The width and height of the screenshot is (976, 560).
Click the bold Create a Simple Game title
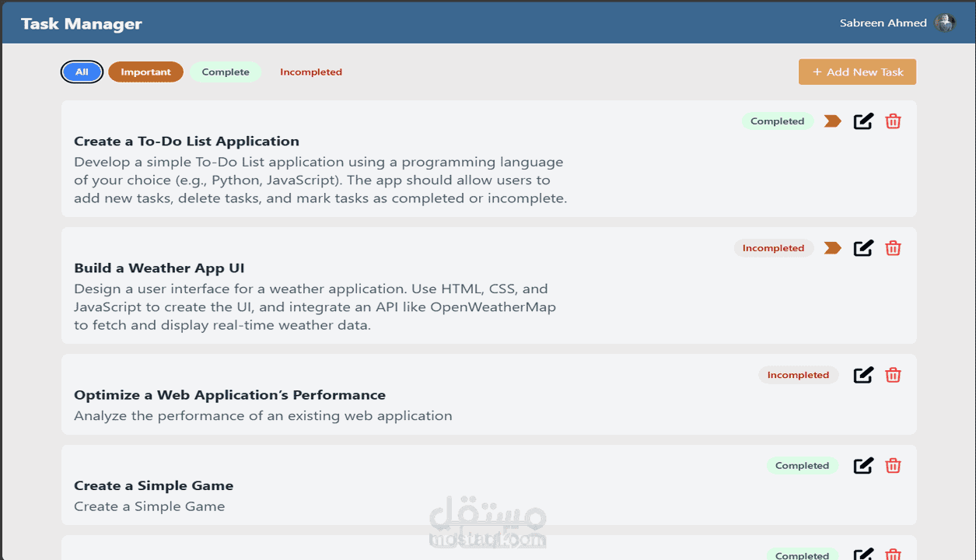pos(153,485)
